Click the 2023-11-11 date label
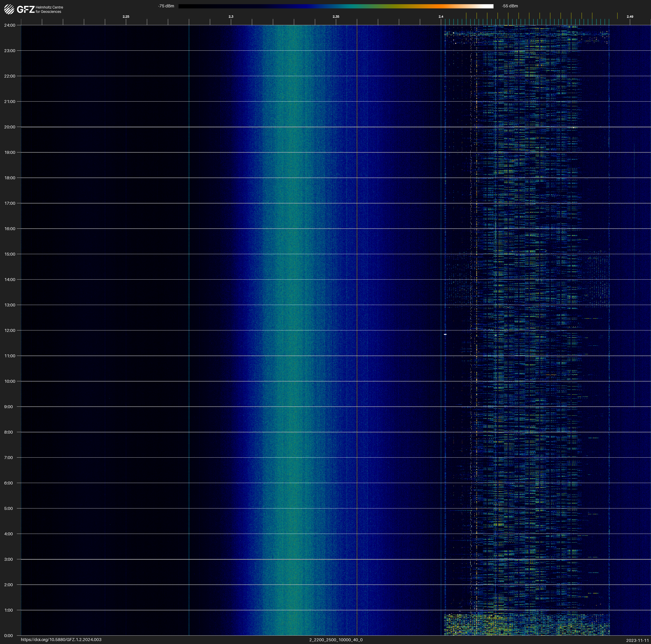Screen dimensions: 651x644 coord(637,640)
